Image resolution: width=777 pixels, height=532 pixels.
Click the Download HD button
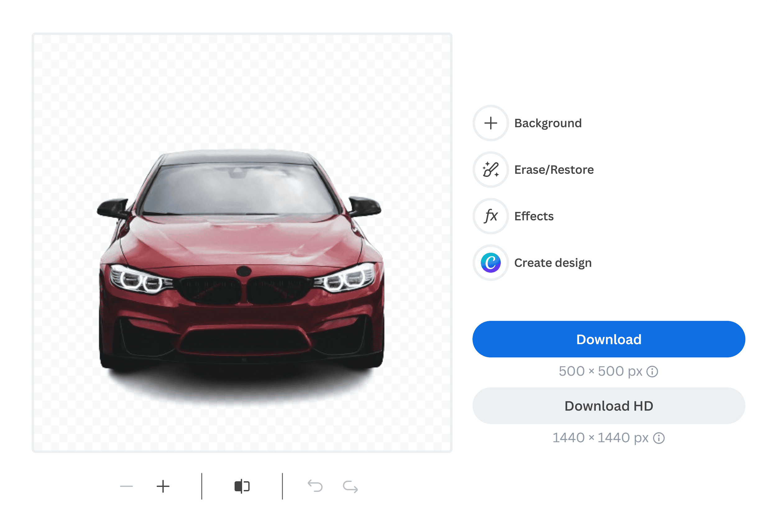(x=609, y=406)
